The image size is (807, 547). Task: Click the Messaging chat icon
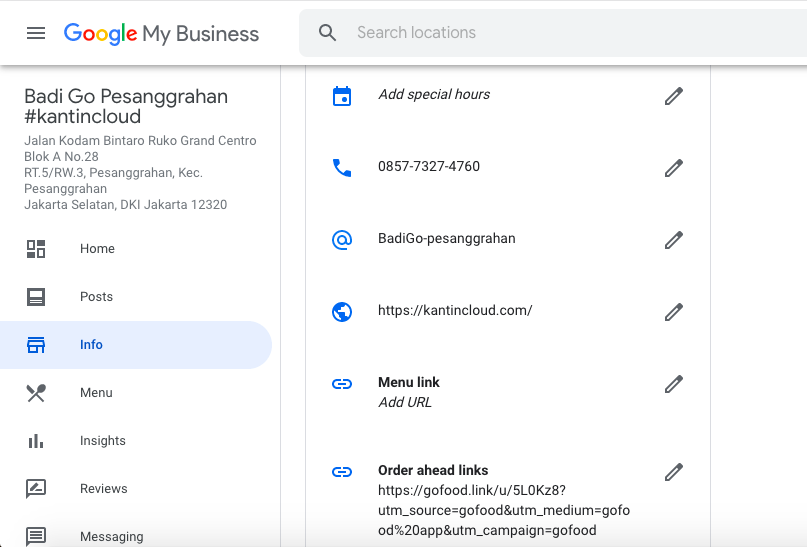tap(36, 537)
